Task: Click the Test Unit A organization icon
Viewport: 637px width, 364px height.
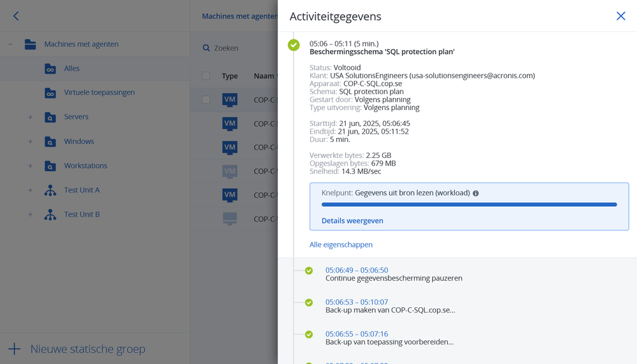Action: pyautogui.click(x=50, y=190)
